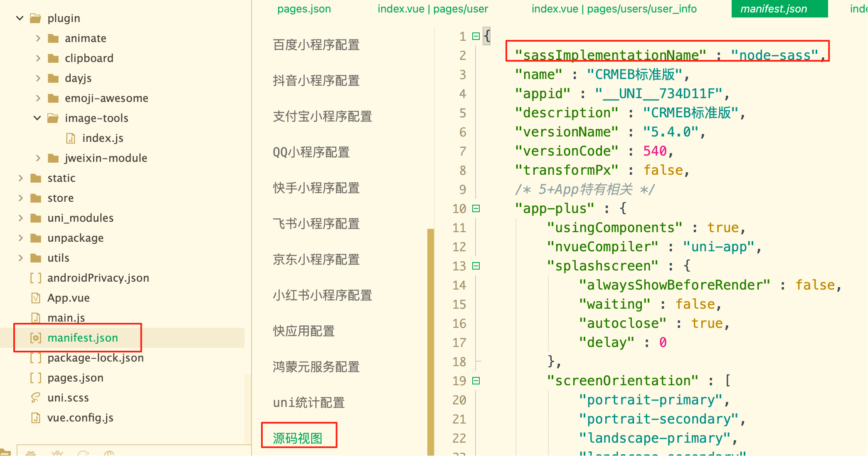
Task: Click the App.vue file icon
Action: 36,298
